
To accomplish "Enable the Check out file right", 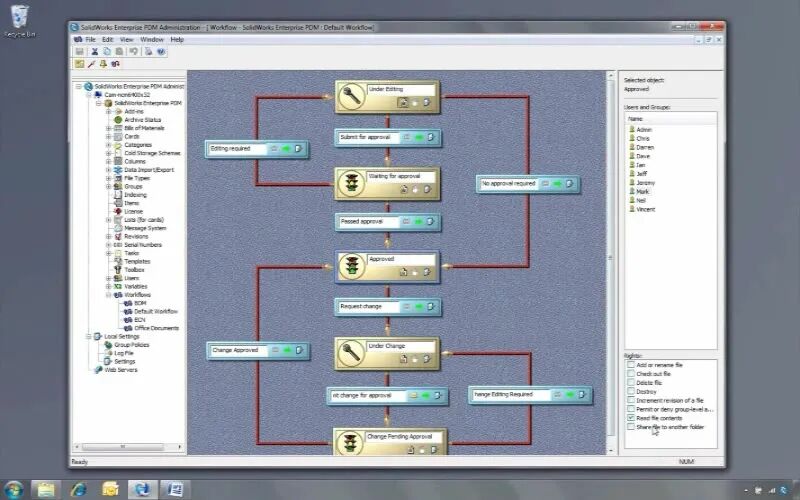I will [x=631, y=374].
